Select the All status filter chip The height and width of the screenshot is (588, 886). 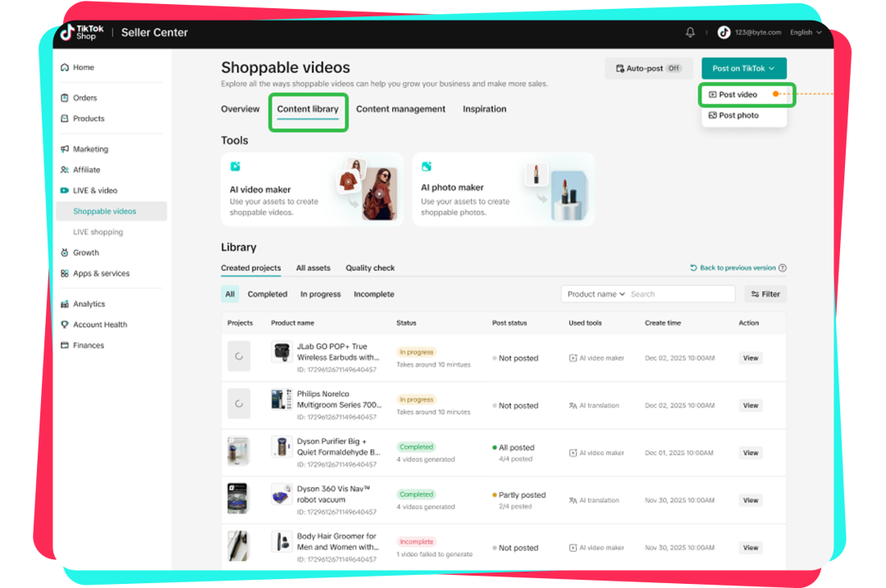click(230, 294)
